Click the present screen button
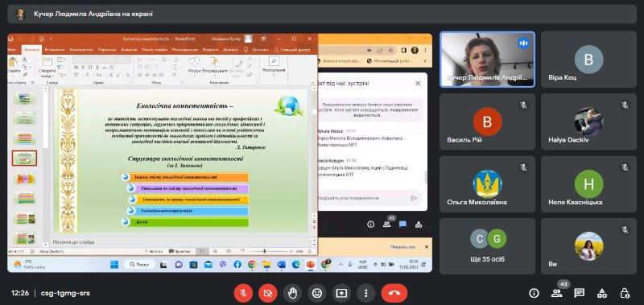Screen dimensions: 644x305 click(x=341, y=293)
